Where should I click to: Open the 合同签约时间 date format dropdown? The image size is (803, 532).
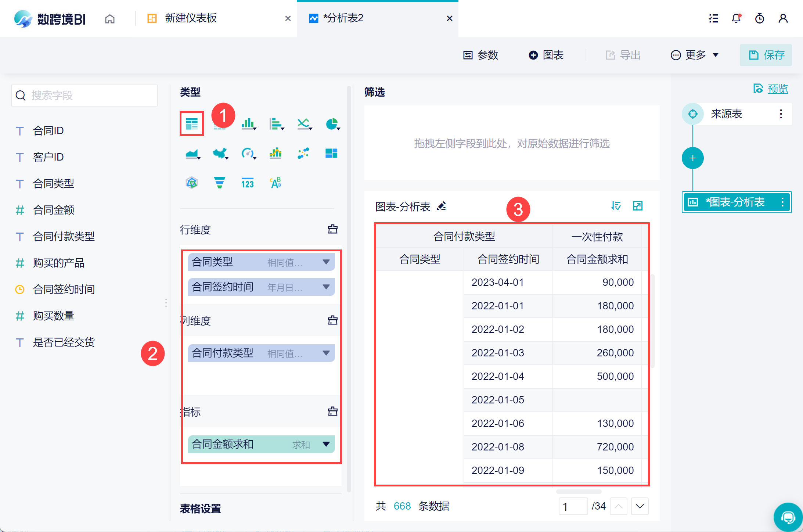[x=326, y=287]
